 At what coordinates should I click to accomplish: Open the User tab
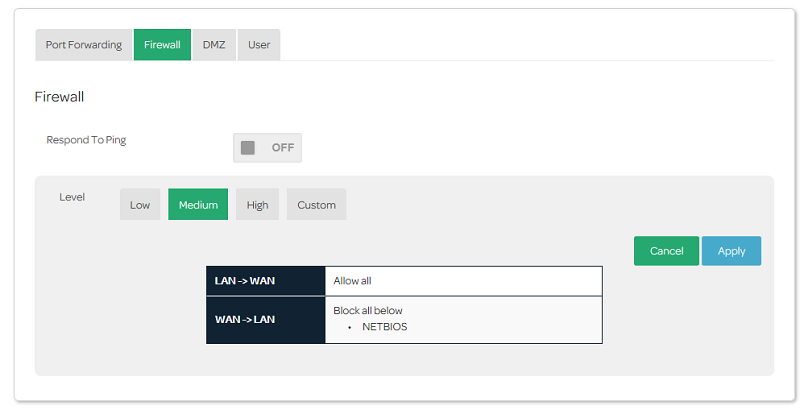pos(259,45)
